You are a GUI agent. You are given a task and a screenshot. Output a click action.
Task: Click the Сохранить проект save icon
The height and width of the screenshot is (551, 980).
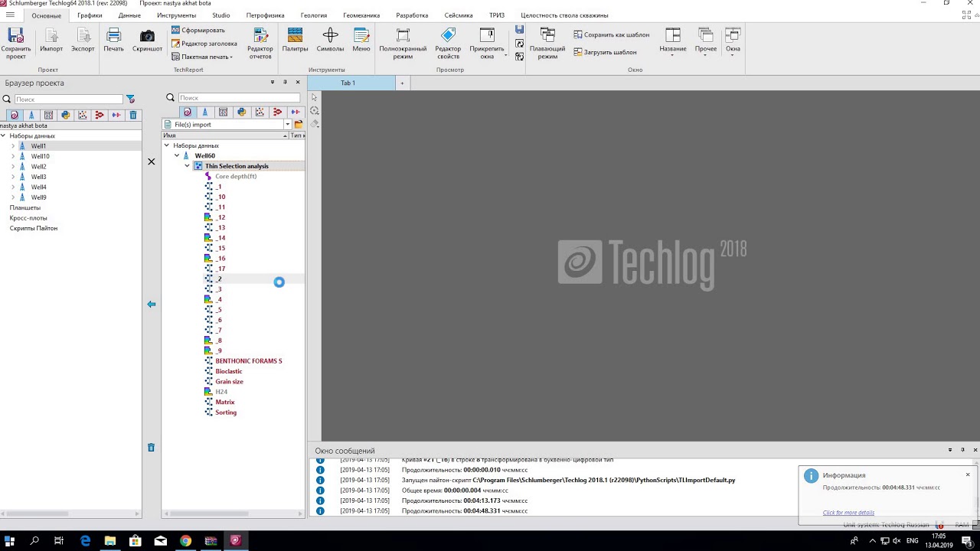tap(15, 44)
